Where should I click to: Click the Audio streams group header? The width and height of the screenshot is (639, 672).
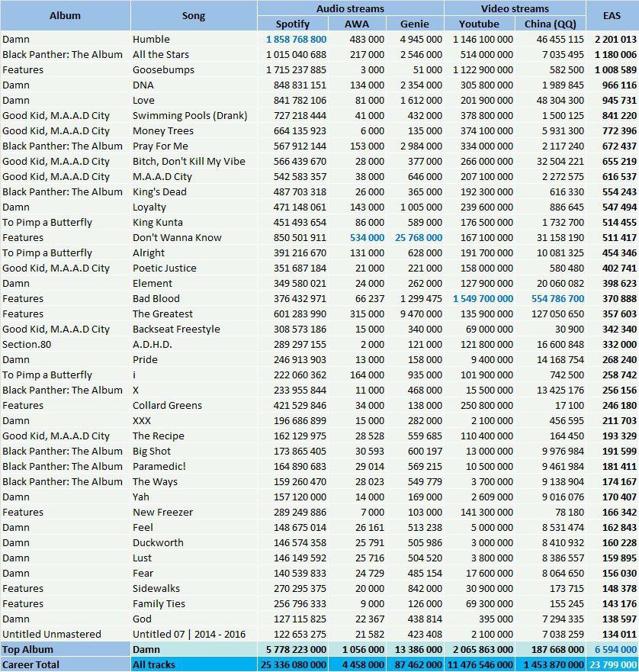coord(351,8)
